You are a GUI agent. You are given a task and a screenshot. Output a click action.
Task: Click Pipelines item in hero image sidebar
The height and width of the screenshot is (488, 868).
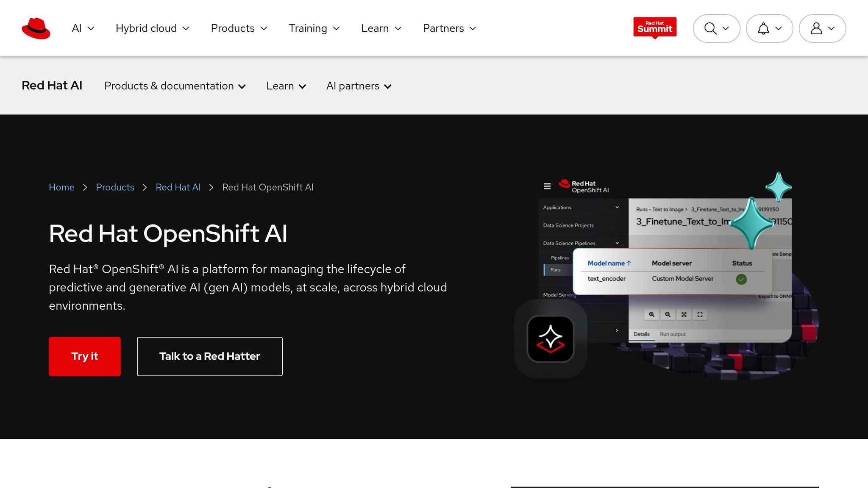560,258
